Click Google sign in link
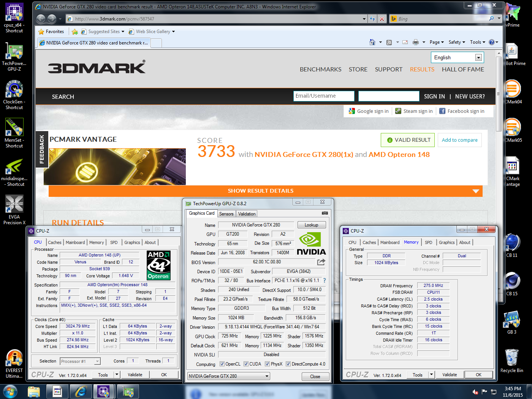Screen dimensions: 532x399 coord(369,111)
